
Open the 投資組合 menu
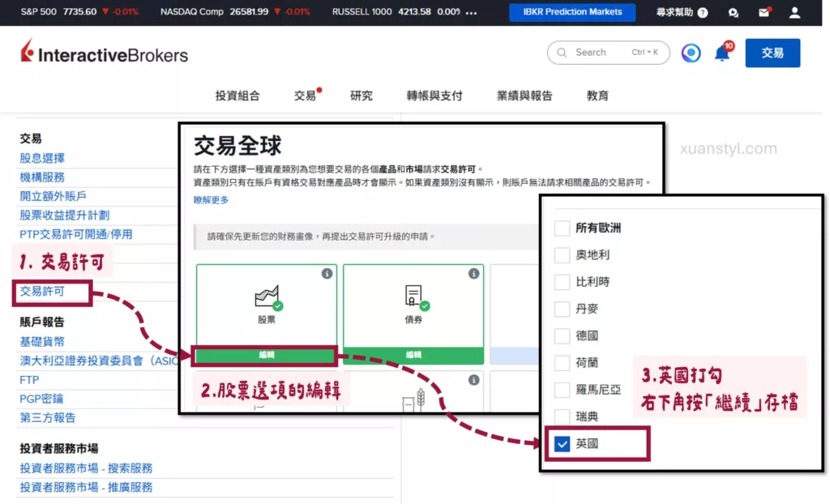point(237,96)
